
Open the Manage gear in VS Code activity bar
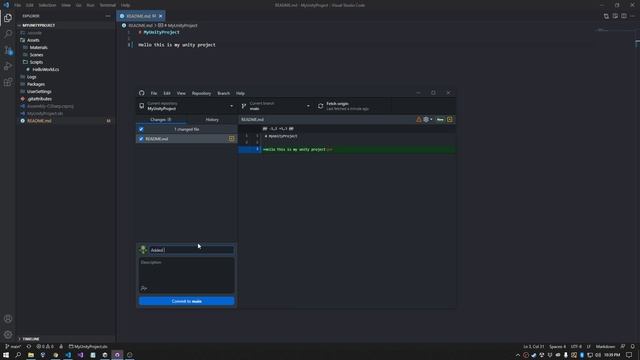8,335
